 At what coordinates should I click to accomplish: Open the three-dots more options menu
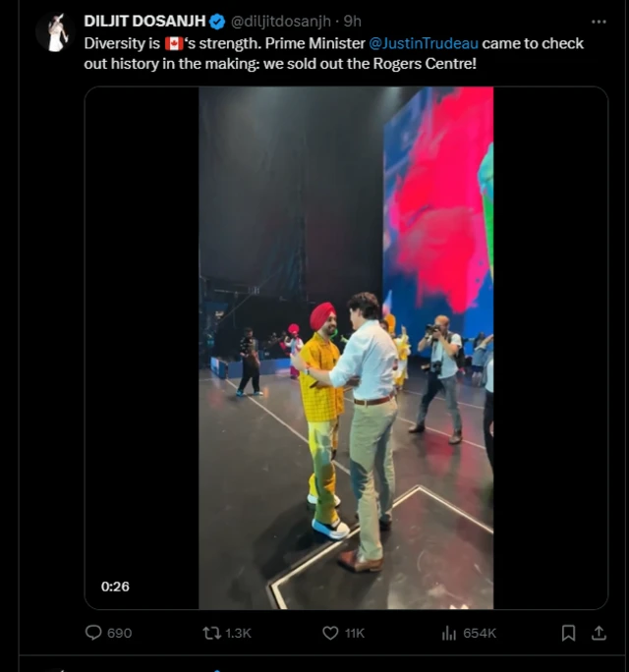pos(599,22)
